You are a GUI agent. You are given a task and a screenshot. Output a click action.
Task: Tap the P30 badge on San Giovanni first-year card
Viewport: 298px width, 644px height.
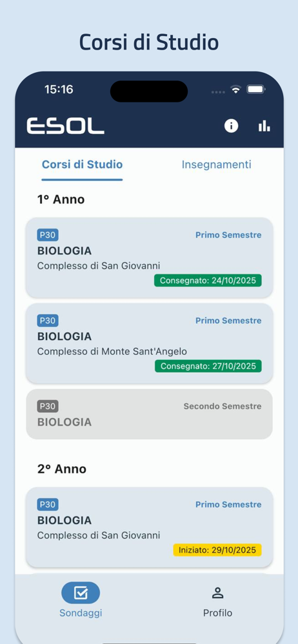point(48,235)
